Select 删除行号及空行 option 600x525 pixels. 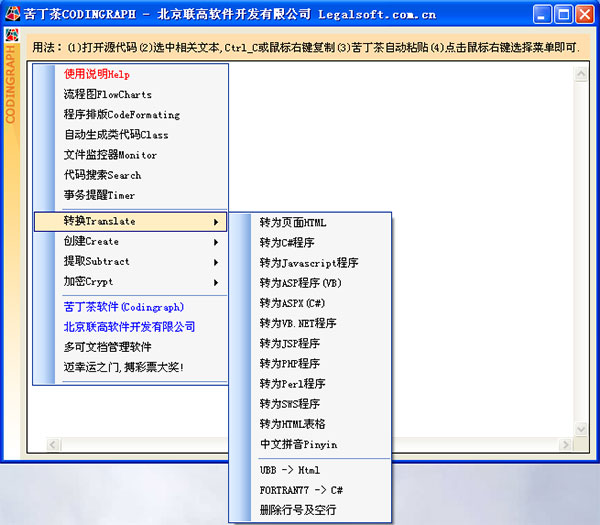pyautogui.click(x=310, y=510)
